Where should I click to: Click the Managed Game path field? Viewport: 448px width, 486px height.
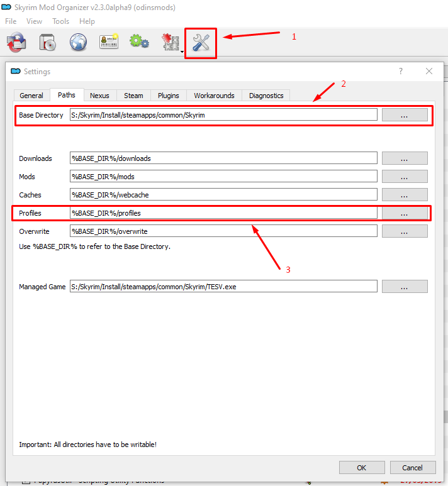click(223, 287)
